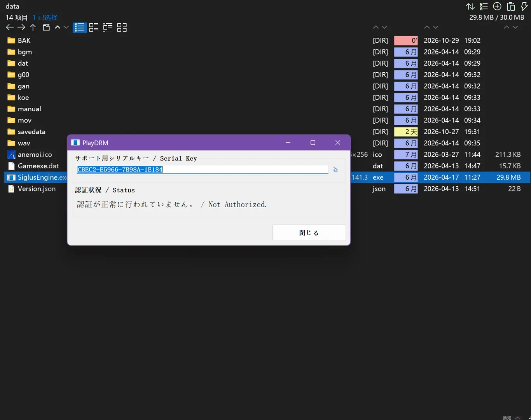Click the PlayDRM title bar app icon
Viewport: 531px width, 420px height.
75,143
